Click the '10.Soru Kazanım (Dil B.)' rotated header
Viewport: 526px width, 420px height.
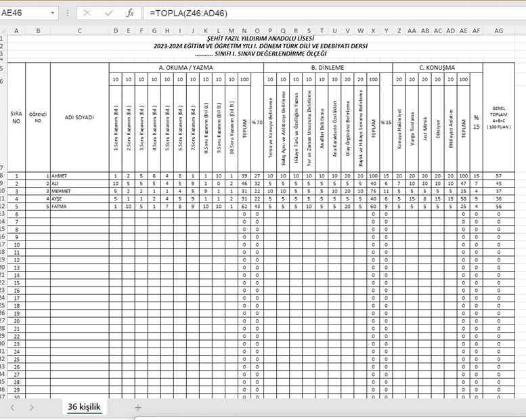[x=232, y=128]
